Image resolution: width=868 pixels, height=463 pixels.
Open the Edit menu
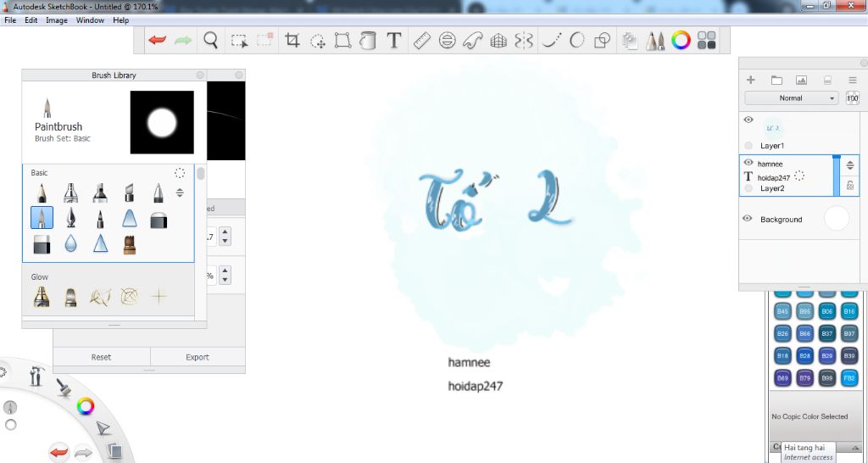pyautogui.click(x=31, y=20)
